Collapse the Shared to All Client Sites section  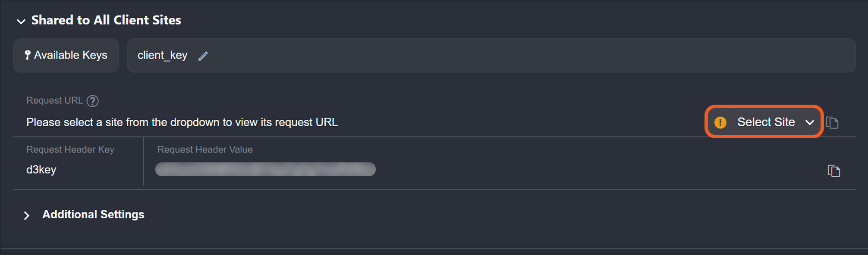21,21
